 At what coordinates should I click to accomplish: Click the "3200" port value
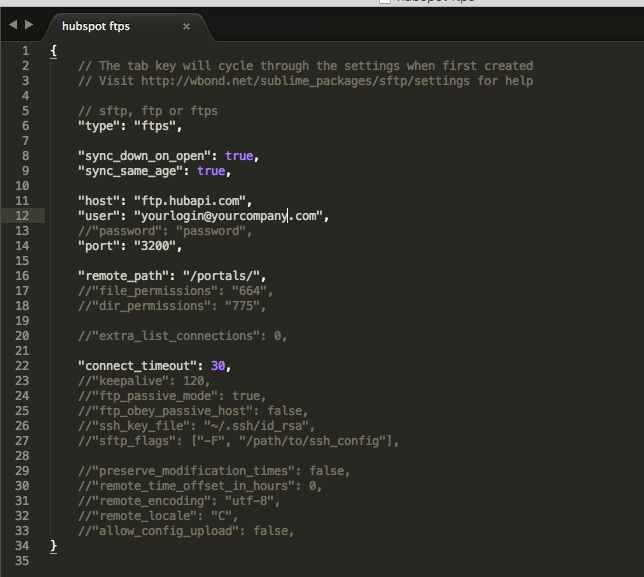155,246
